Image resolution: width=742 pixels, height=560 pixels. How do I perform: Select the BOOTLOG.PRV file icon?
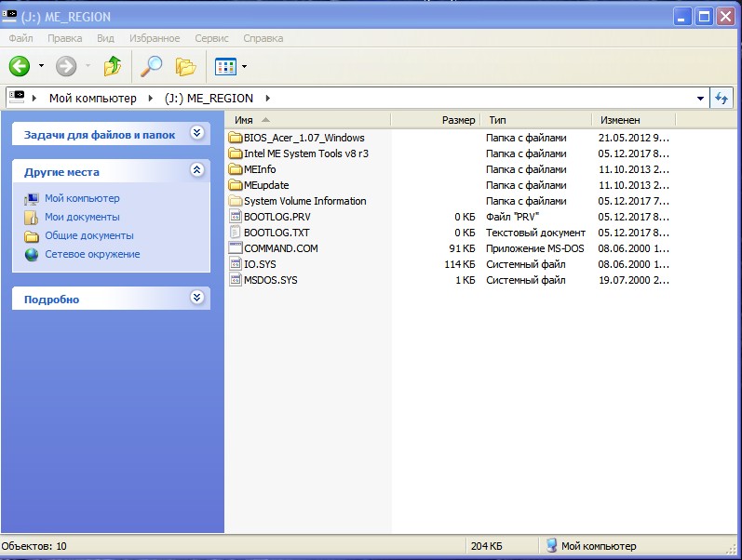pos(236,217)
